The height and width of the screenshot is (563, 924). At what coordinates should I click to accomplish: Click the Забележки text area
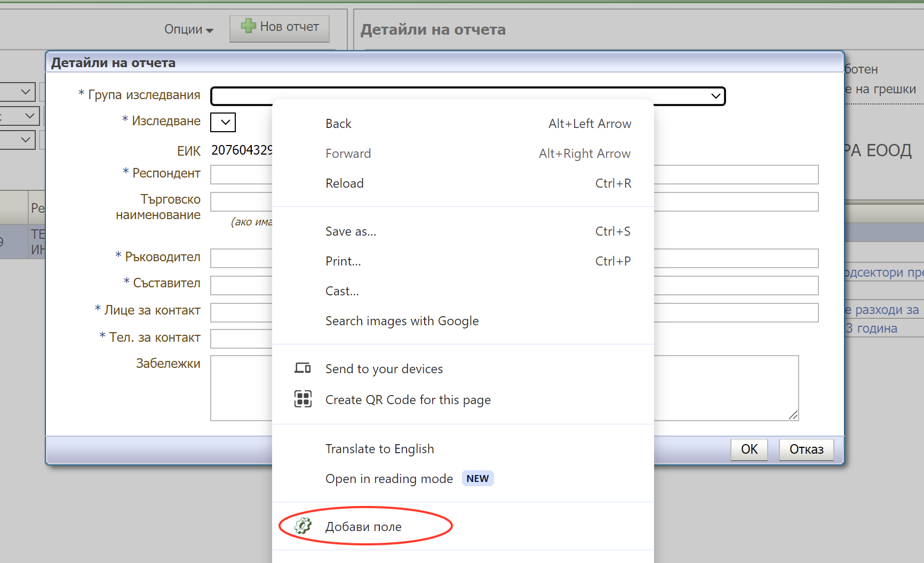[504, 388]
